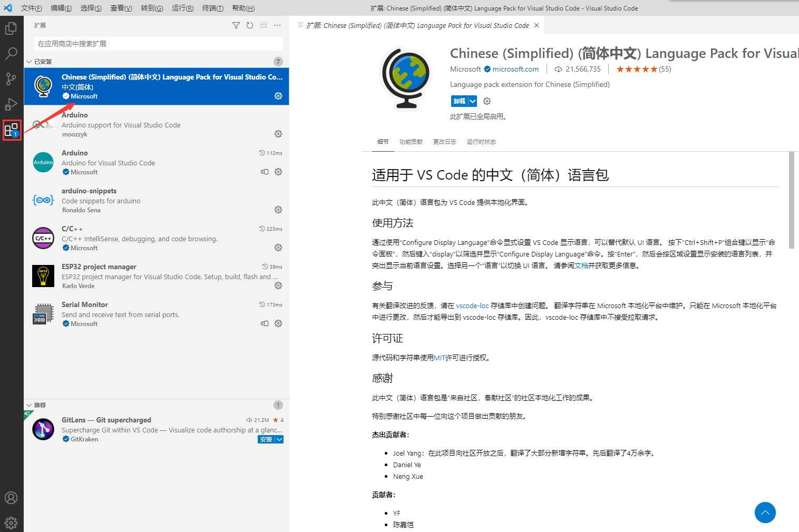This screenshot has height=532, width=799.
Task: Clear extensions search results icon
Action: coord(264,25)
